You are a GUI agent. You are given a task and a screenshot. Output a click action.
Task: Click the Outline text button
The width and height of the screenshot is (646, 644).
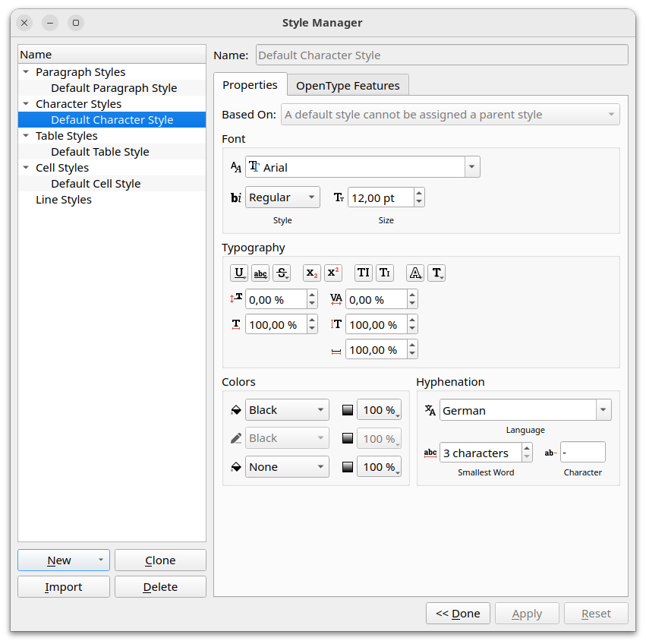tap(415, 273)
